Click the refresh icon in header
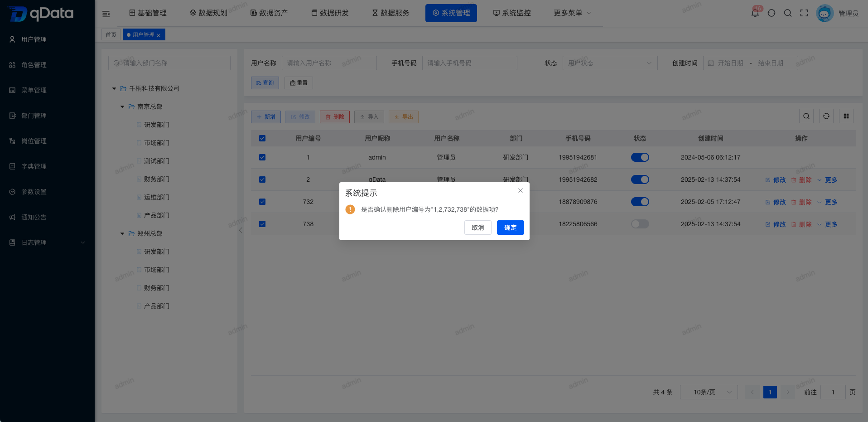Screen dimensions: 868x422 tap(772, 13)
